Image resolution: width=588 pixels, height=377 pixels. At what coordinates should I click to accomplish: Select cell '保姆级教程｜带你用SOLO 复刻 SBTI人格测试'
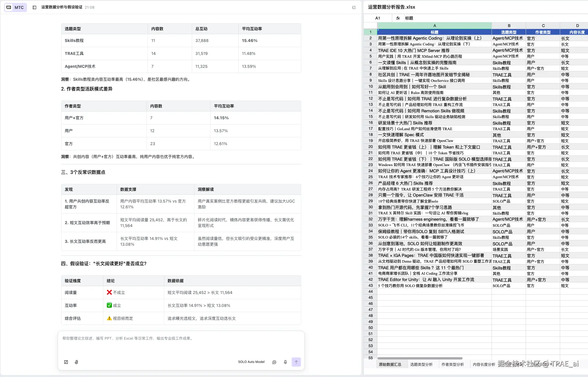(x=434, y=231)
